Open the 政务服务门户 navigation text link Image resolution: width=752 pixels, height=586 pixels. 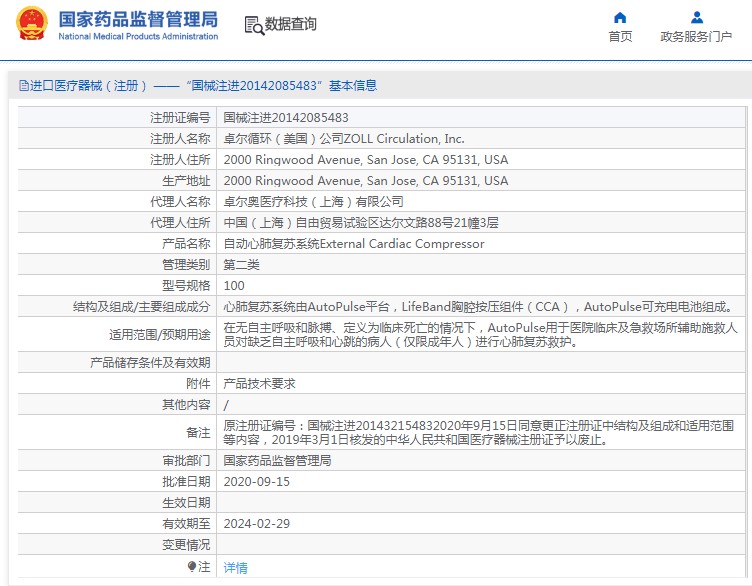pos(696,37)
